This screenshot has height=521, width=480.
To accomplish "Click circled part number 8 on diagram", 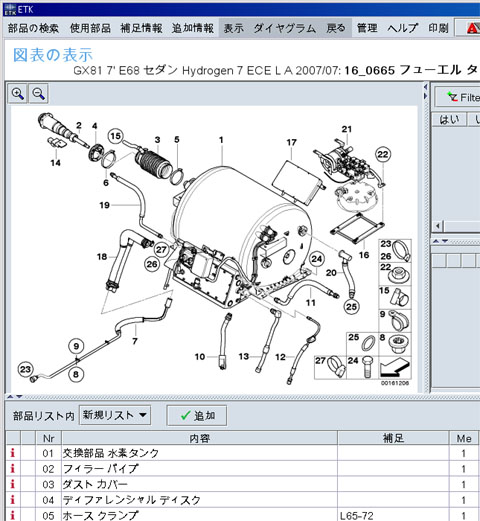I will [x=76, y=374].
